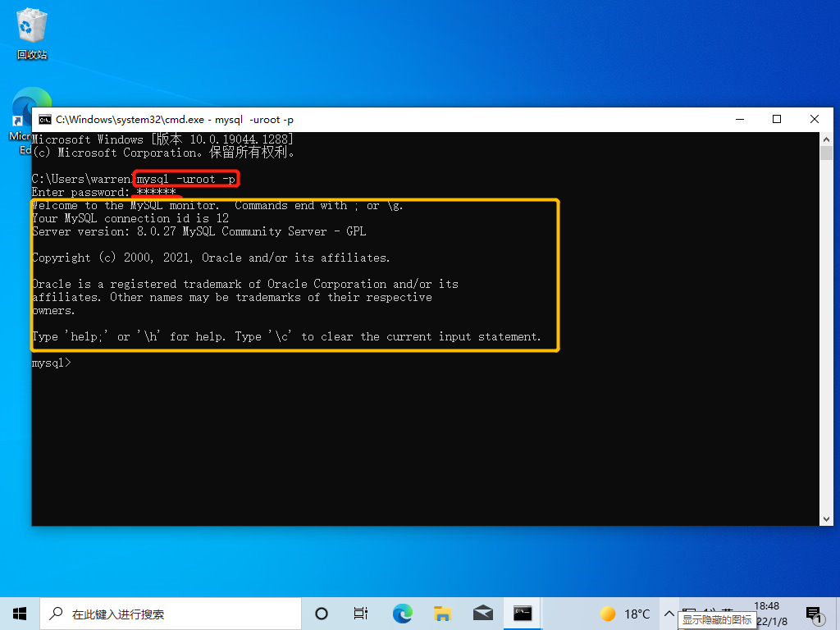Open the Mail app from the taskbar
This screenshot has width=840, height=630.
482,613
